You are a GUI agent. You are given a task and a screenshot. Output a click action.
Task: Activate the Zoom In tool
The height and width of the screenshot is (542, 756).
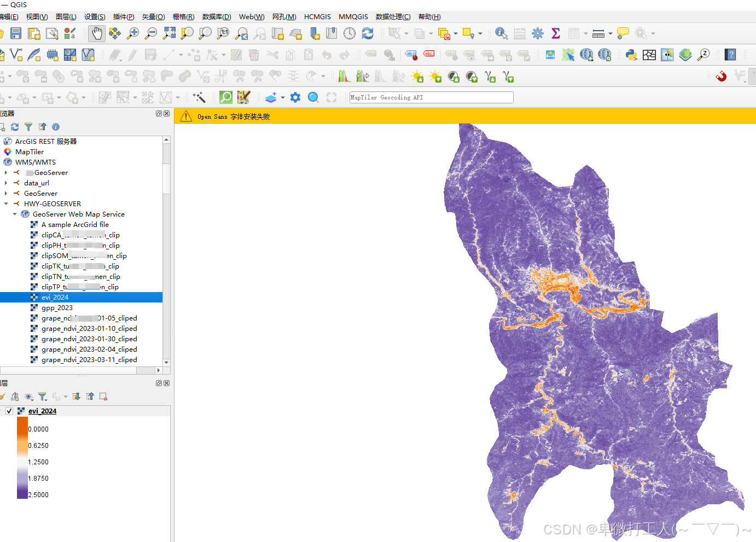pyautogui.click(x=132, y=33)
